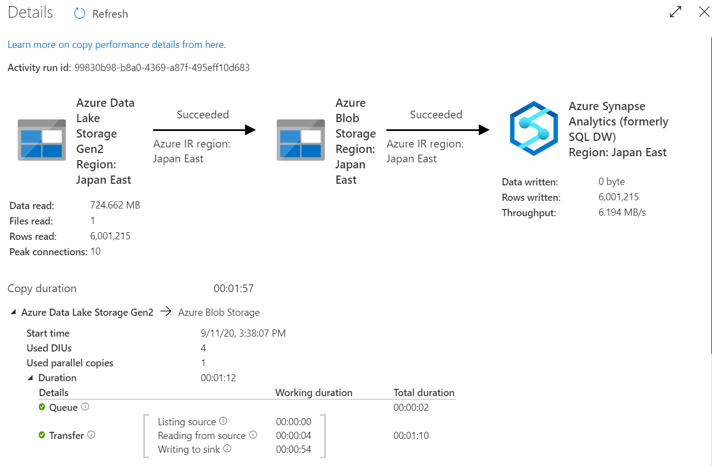Click the Throughput value 6.194 MB/s

pos(622,213)
